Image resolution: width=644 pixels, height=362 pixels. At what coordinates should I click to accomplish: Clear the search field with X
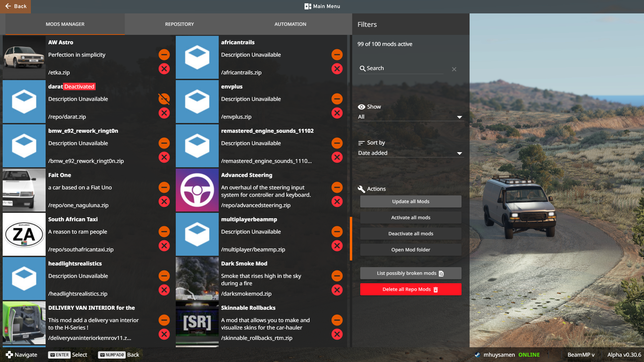coord(454,69)
